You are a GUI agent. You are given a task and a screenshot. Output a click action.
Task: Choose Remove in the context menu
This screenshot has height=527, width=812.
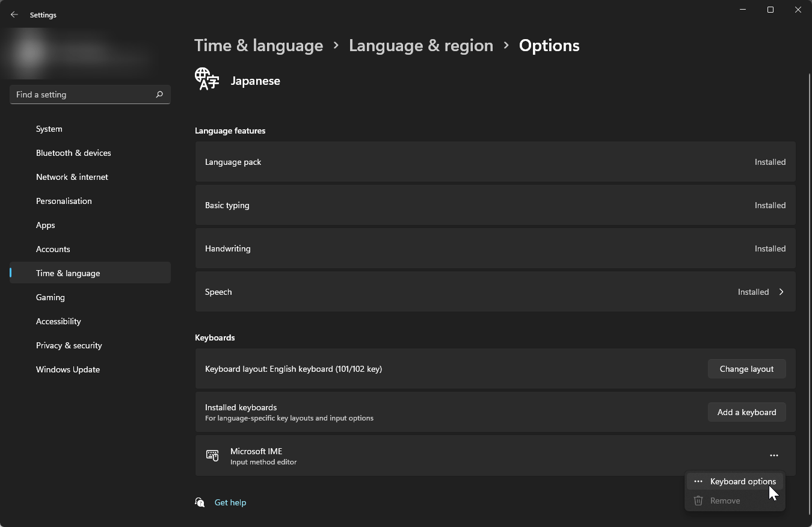[x=725, y=501]
